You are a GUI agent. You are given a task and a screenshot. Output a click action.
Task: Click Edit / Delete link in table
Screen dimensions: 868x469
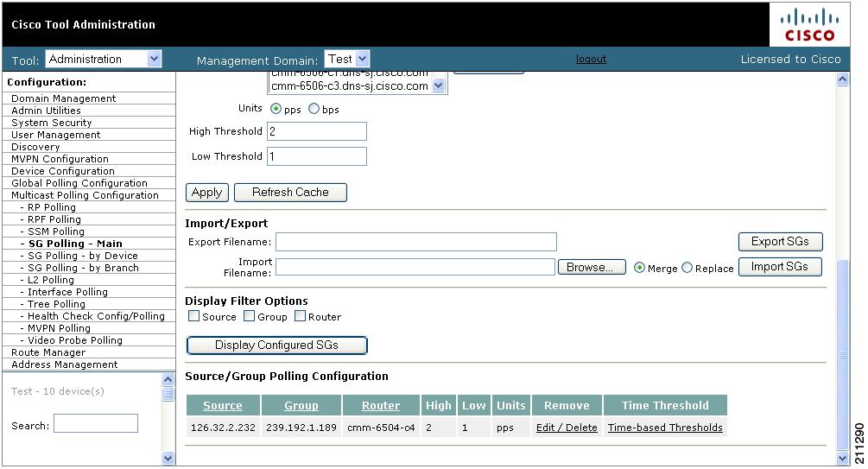click(x=567, y=428)
